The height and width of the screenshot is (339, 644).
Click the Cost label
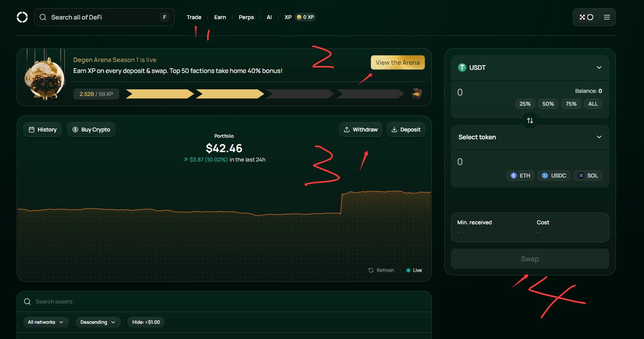point(543,222)
